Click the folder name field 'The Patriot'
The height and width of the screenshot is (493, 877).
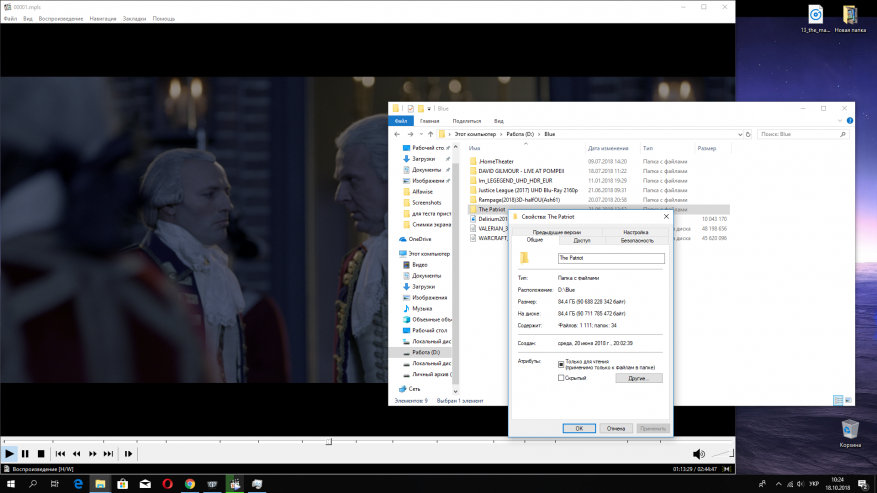click(x=611, y=258)
